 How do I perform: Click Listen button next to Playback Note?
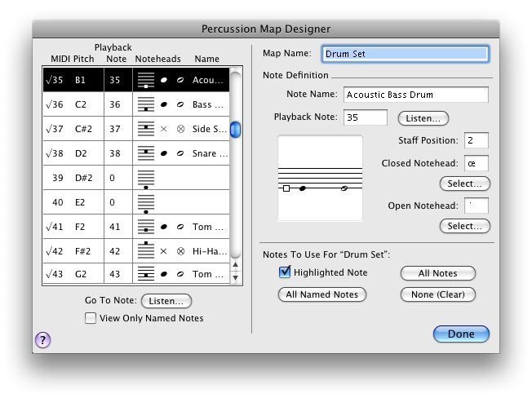point(423,118)
